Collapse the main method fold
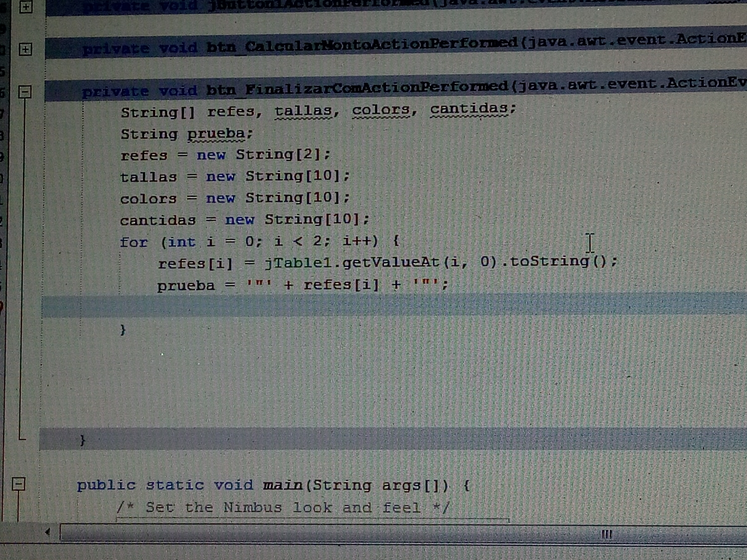The image size is (747, 560). pos(18,484)
